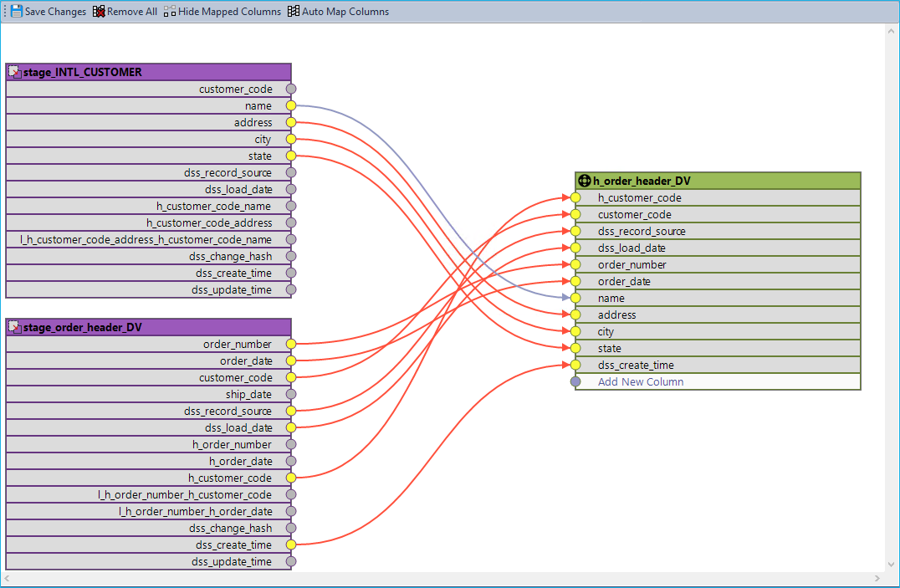
Task: Click the Add New Column link
Action: [x=641, y=382]
